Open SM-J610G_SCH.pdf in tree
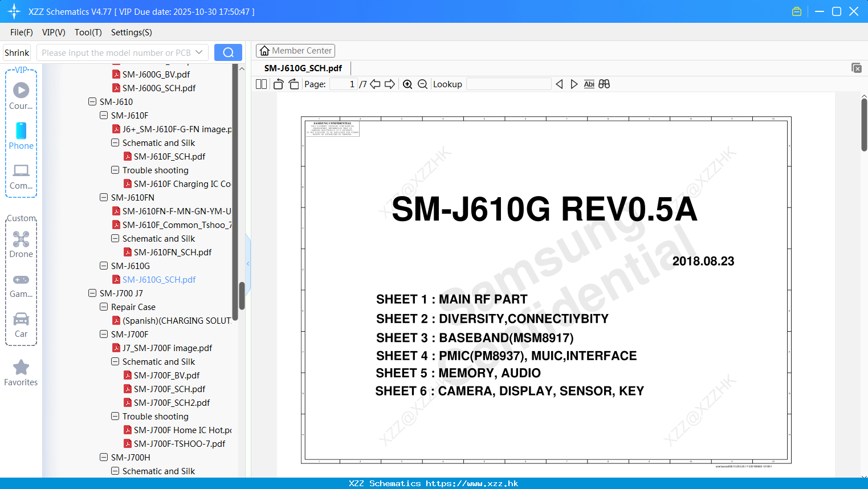The image size is (868, 489). (159, 279)
